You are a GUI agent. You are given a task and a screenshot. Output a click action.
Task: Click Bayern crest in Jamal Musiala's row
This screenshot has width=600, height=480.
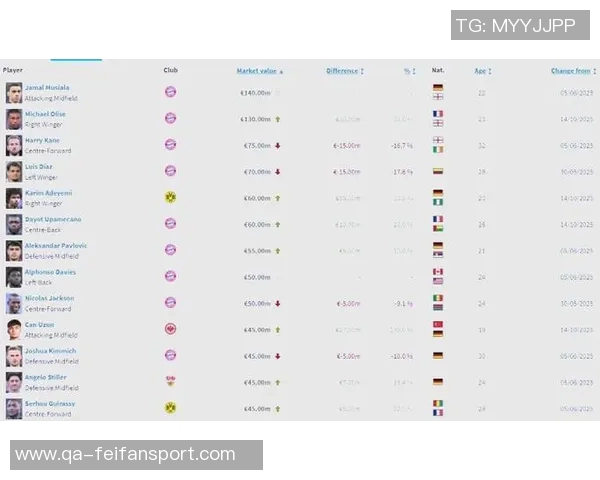[x=170, y=92]
